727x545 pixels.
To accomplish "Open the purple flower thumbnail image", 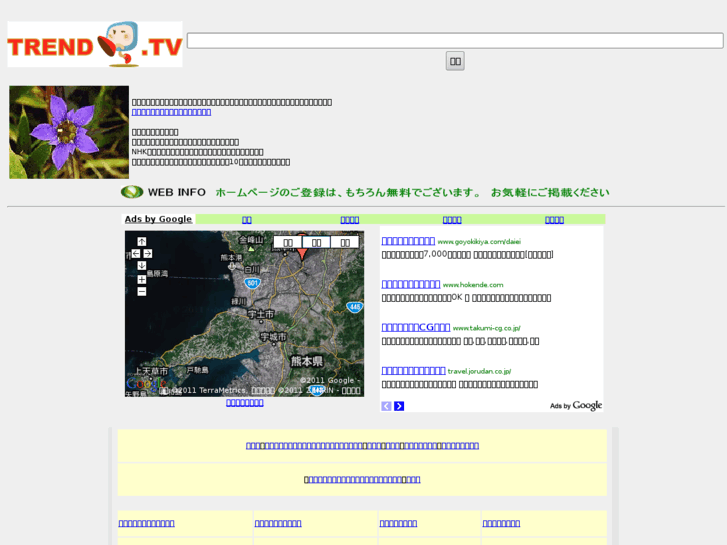I will [69, 132].
